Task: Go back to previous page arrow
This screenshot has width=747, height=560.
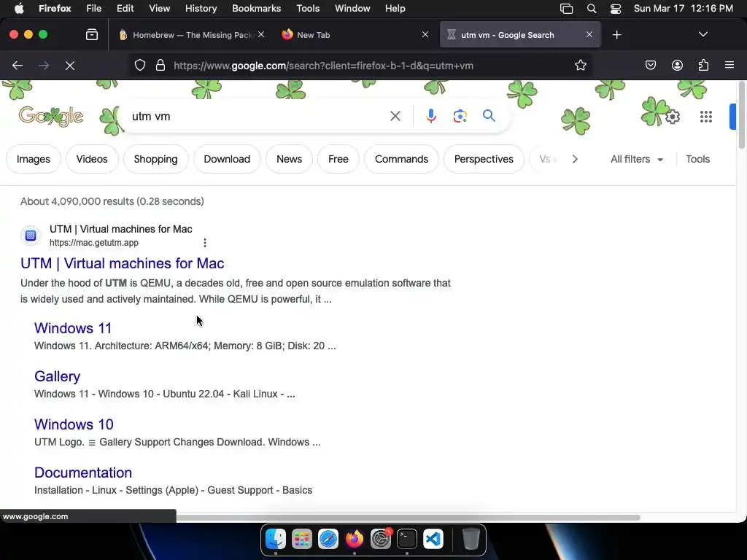Action: (x=18, y=65)
